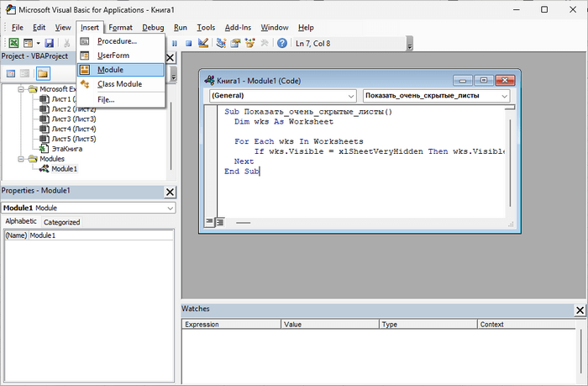Toggle Design Mode in the toolbar
588x386 pixels.
point(204,43)
